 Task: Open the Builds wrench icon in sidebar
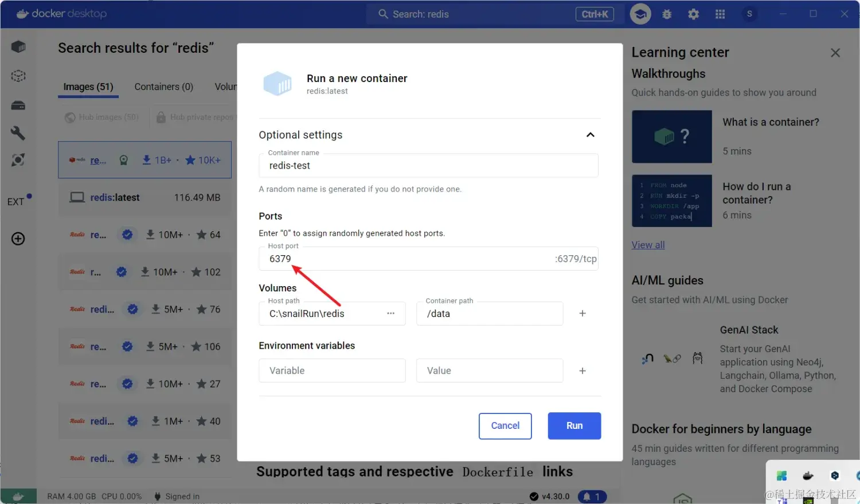[18, 133]
